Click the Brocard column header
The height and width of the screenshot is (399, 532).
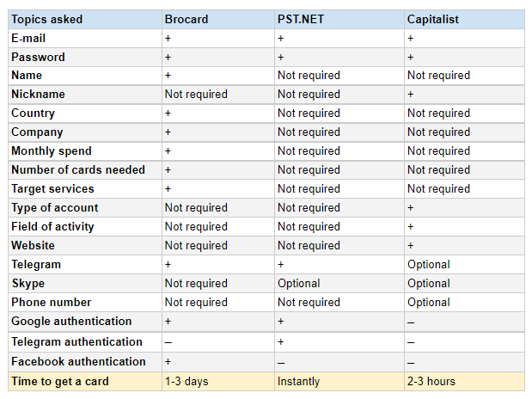[187, 19]
